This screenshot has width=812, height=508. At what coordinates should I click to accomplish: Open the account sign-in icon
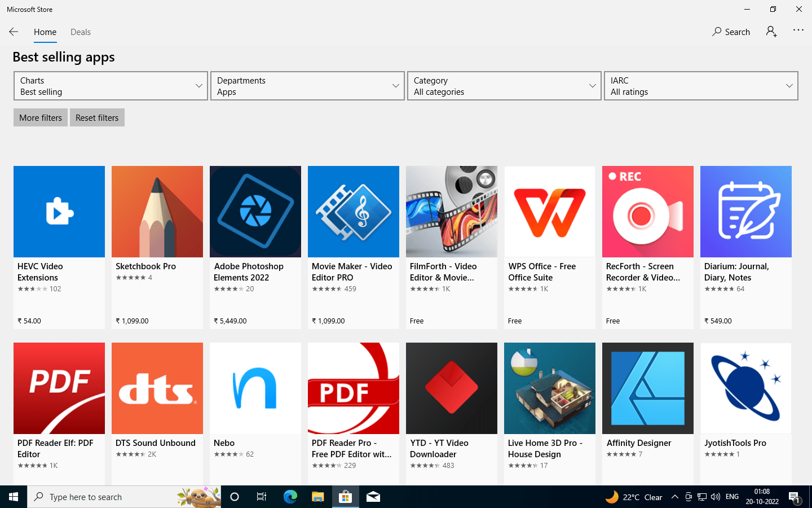point(771,32)
